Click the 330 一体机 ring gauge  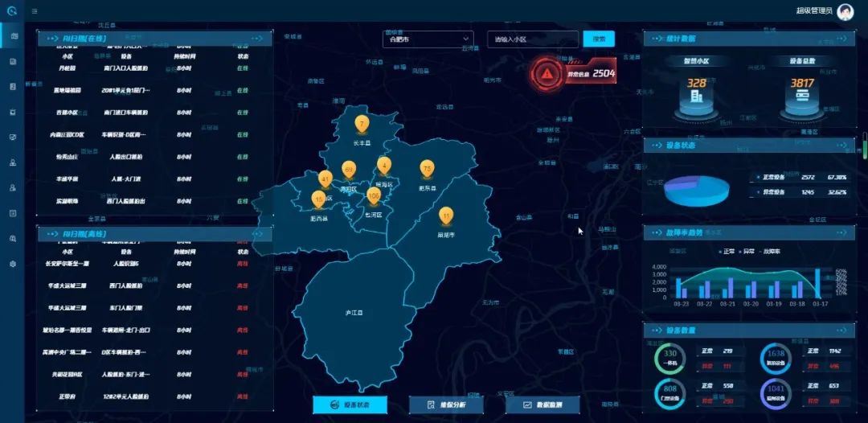click(x=670, y=358)
